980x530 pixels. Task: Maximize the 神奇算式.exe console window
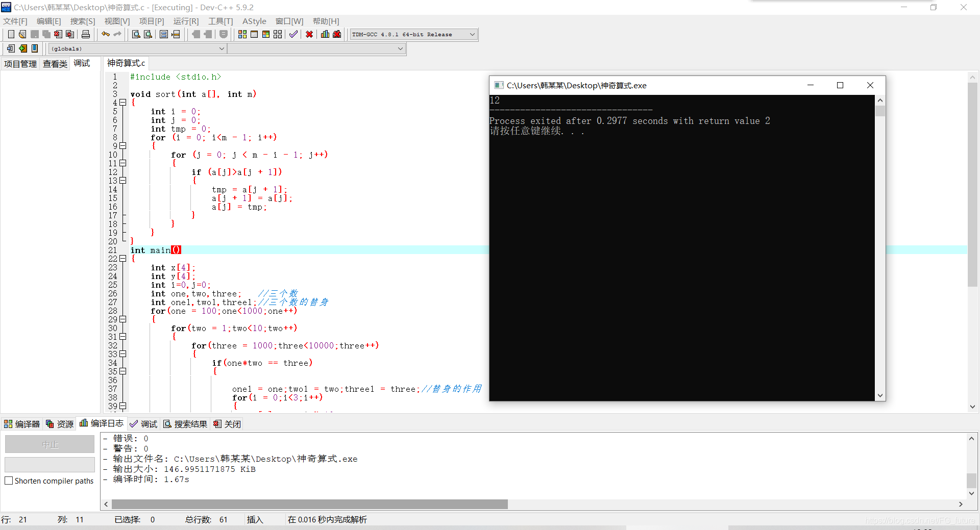[x=840, y=85]
